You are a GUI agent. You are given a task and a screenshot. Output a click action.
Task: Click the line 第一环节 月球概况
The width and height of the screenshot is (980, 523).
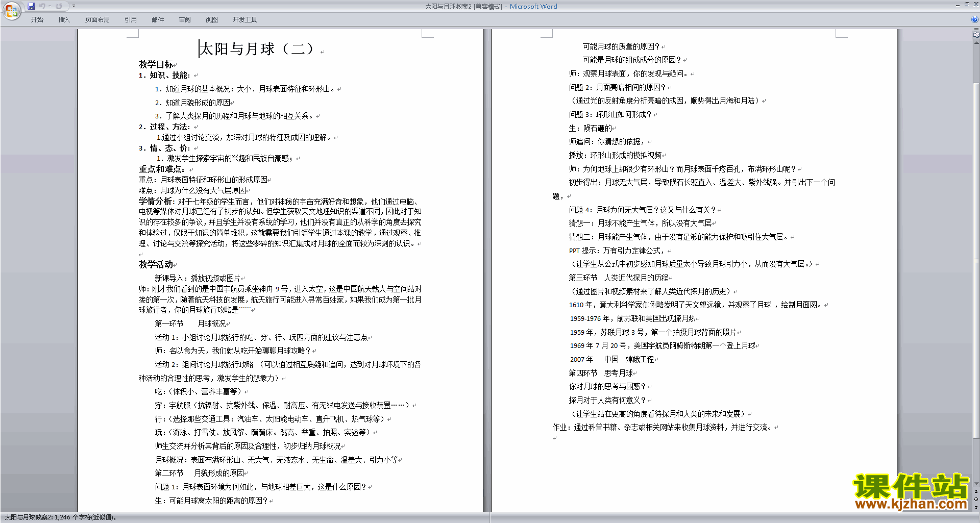[x=190, y=323]
